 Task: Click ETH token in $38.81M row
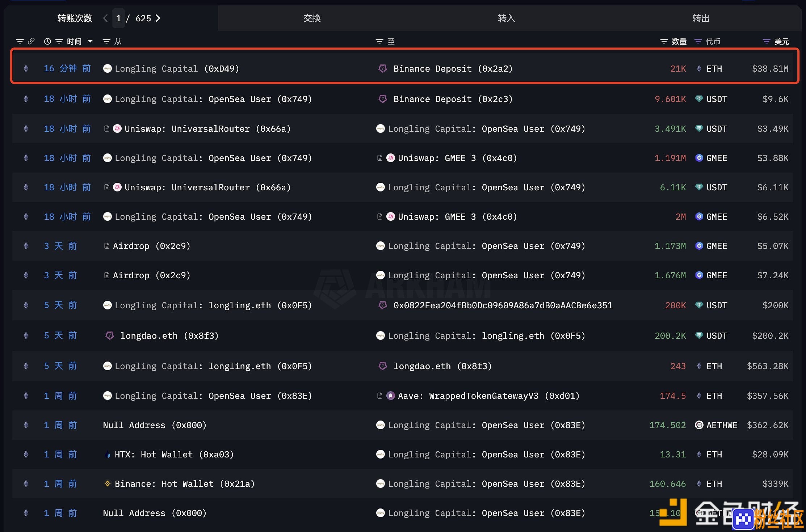click(x=714, y=68)
